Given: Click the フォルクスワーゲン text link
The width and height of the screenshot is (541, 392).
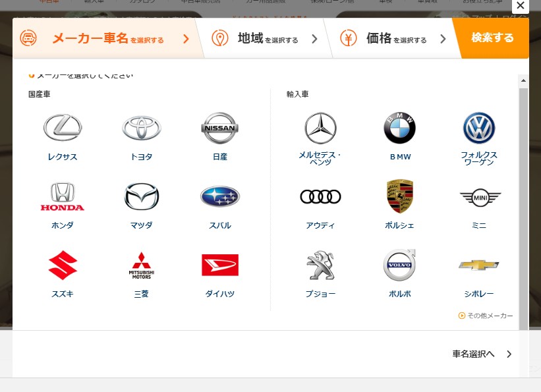Looking at the screenshot, I should click(x=479, y=158).
